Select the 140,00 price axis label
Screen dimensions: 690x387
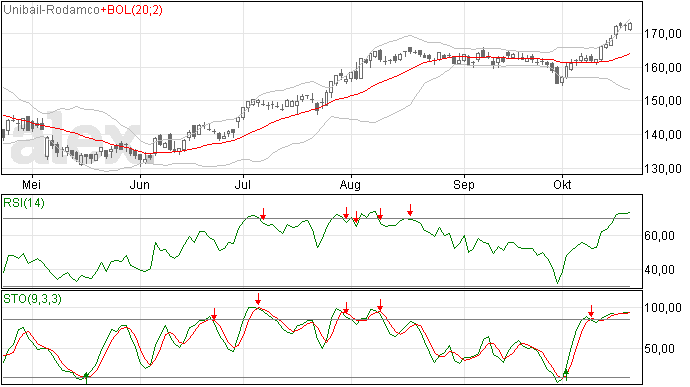tap(663, 135)
